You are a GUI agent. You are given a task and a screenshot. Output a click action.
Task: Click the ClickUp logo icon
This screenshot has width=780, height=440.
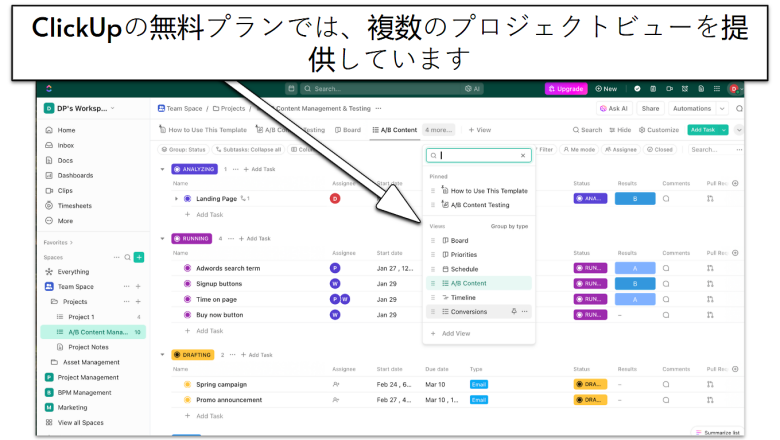pos(49,88)
